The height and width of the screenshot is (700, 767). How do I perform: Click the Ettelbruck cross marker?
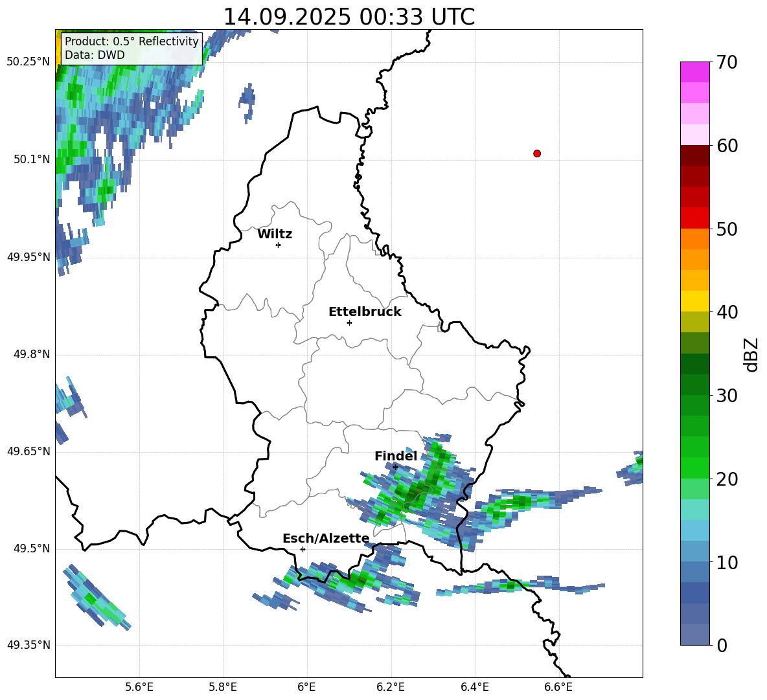pos(349,322)
